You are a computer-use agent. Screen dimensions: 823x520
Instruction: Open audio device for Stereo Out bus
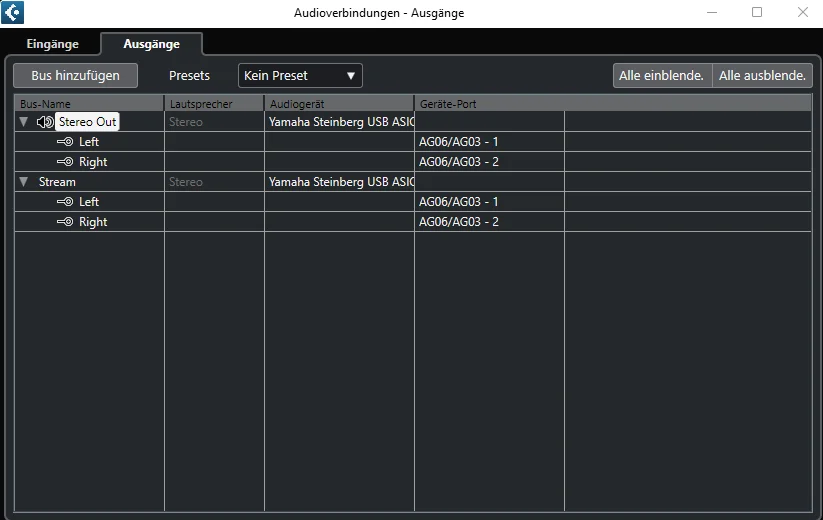point(340,122)
